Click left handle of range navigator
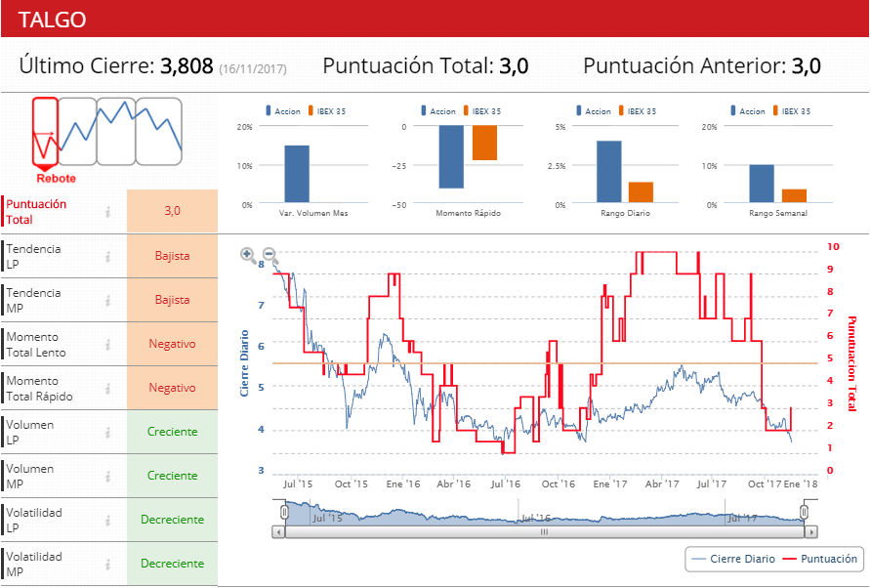871x588 pixels. (284, 511)
